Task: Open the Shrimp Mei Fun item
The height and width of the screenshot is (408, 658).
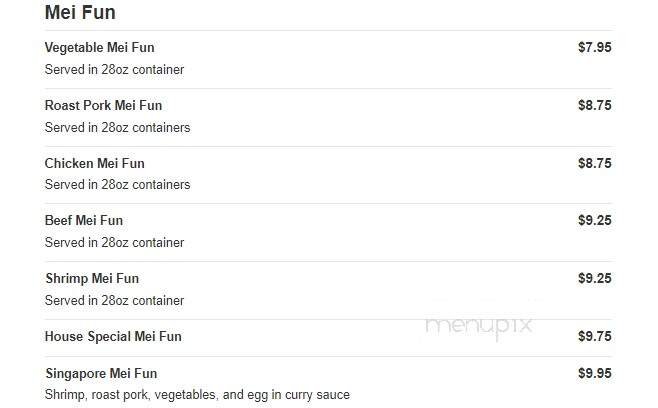Action: 92,279
